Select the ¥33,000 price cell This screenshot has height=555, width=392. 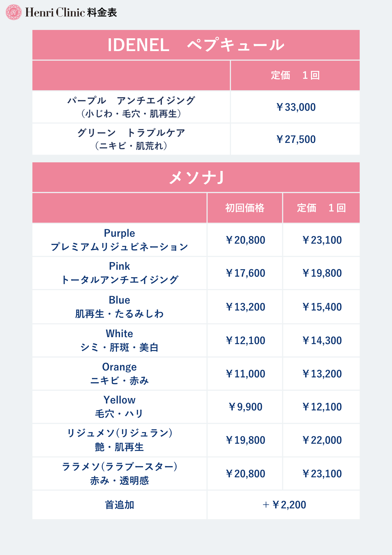coord(296,107)
